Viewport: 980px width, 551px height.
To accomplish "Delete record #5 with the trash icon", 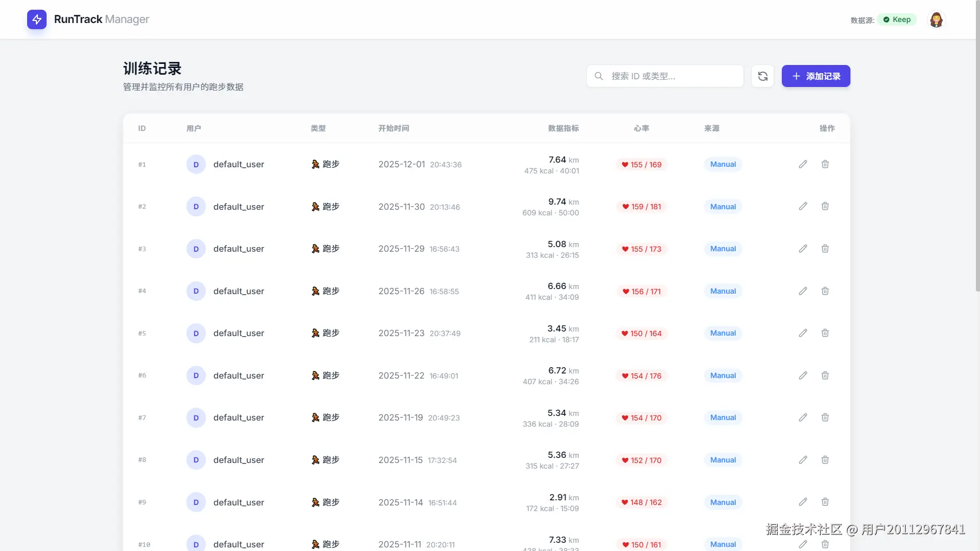I will tap(825, 333).
